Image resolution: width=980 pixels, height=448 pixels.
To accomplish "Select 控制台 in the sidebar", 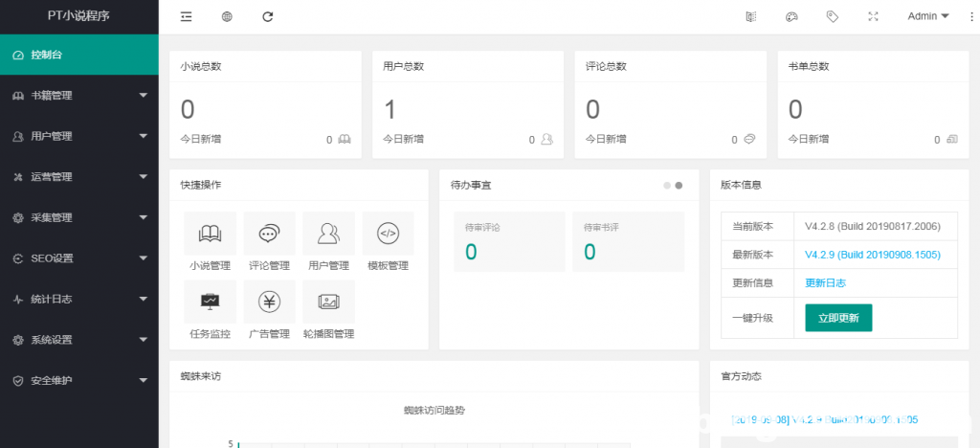I will point(78,55).
